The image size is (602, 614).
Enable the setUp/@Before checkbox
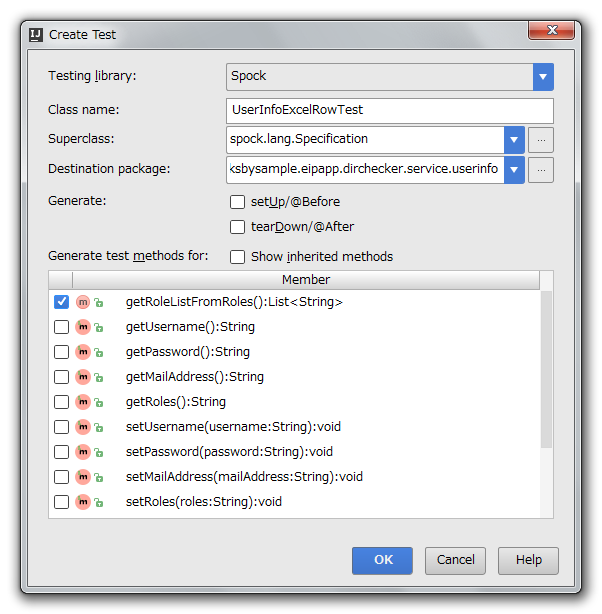click(x=237, y=202)
